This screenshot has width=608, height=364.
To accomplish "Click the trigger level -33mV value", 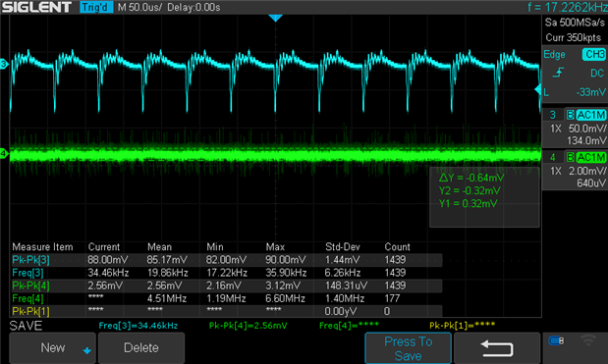I will pyautogui.click(x=590, y=92).
